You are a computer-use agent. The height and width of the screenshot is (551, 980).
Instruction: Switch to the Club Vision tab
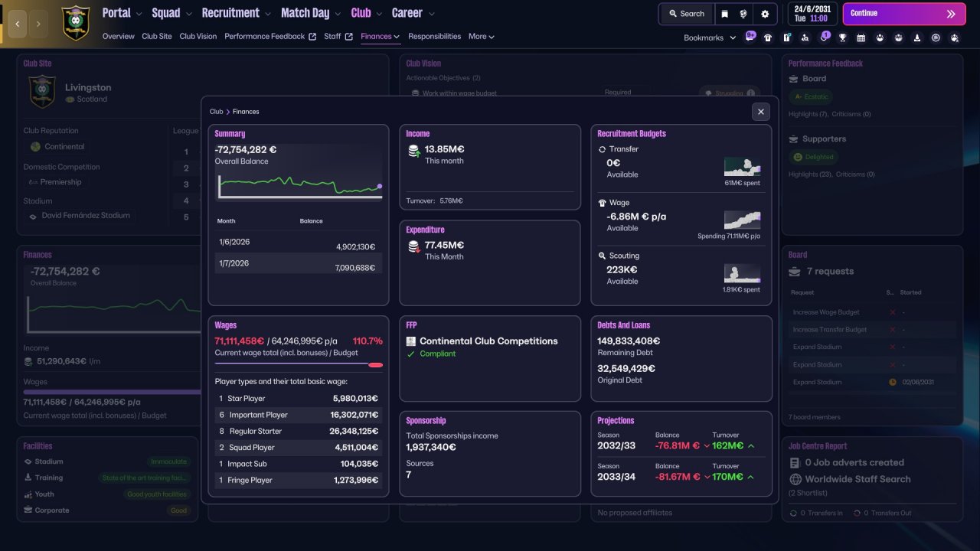pos(198,37)
